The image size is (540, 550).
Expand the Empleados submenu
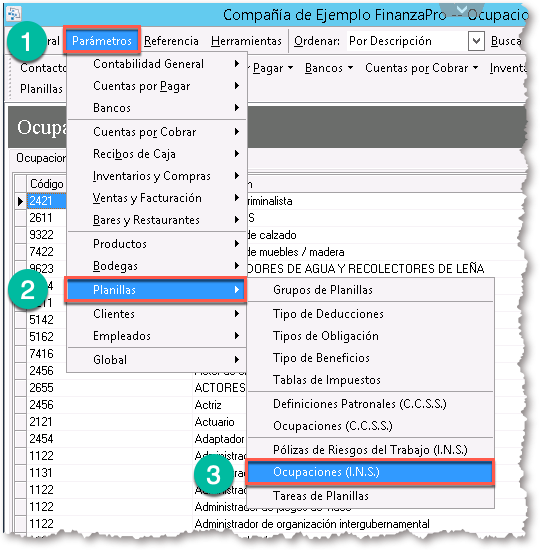click(157, 336)
